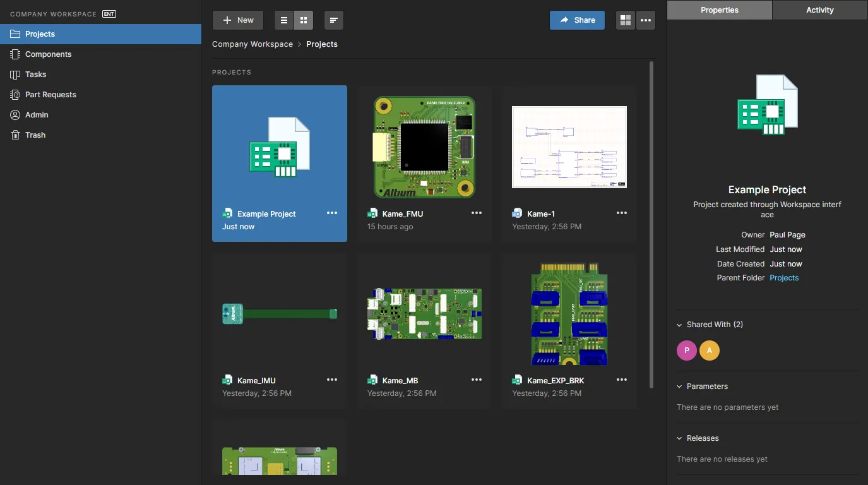Viewport: 868px width, 485px height.
Task: Click the project type icon beside Kame_MB
Action: [x=372, y=380]
